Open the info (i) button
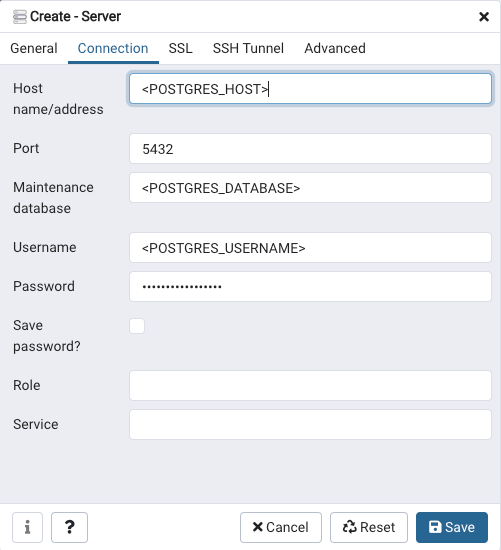This screenshot has width=501, height=550. pyautogui.click(x=27, y=527)
